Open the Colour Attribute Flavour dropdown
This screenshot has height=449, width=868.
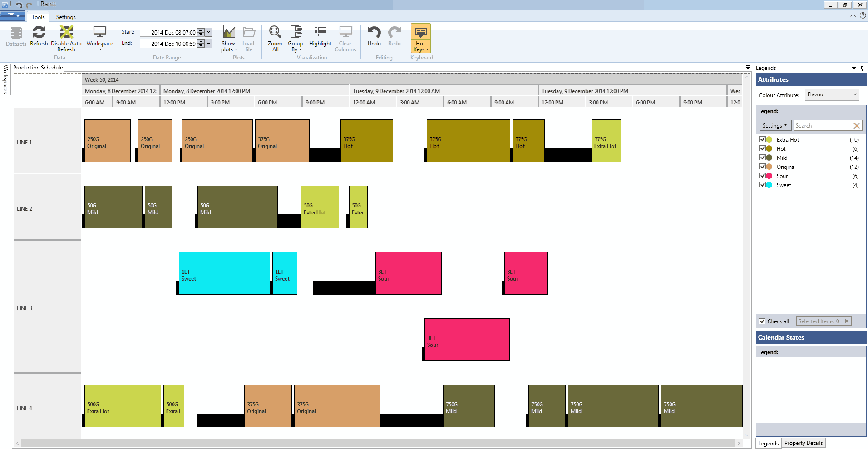pyautogui.click(x=832, y=94)
